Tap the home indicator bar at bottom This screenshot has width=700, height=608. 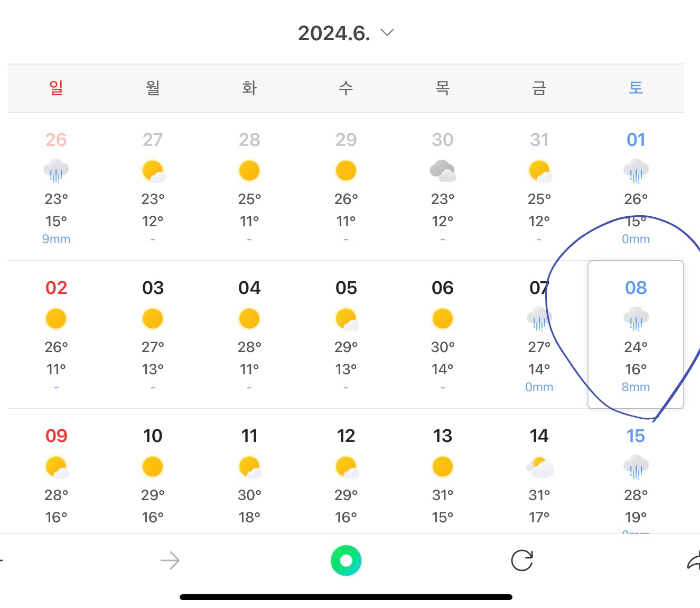click(346, 597)
